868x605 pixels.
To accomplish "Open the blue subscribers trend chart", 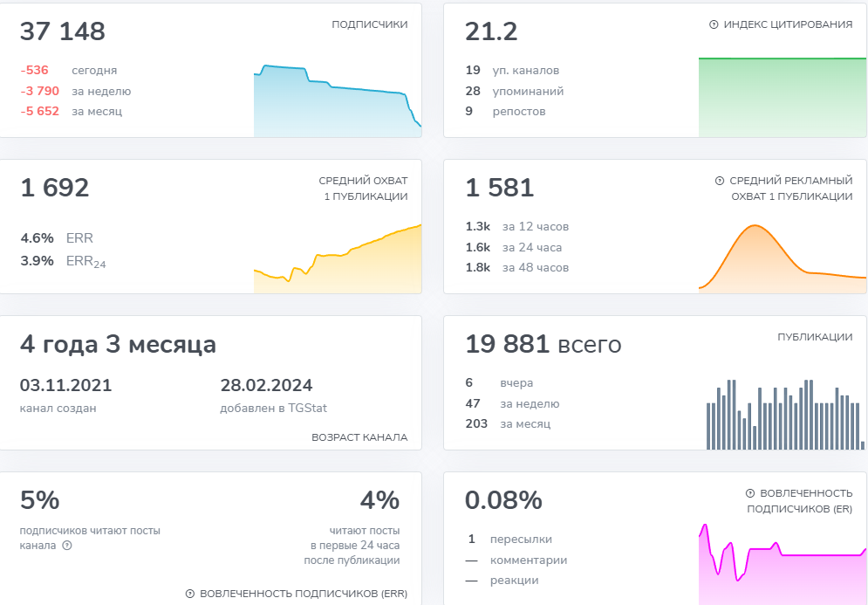I will (x=337, y=100).
